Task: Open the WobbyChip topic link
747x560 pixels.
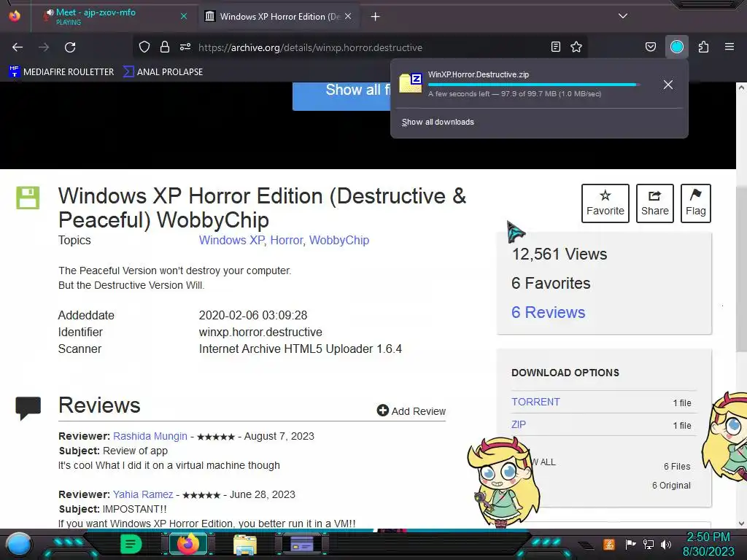Action: (x=339, y=240)
